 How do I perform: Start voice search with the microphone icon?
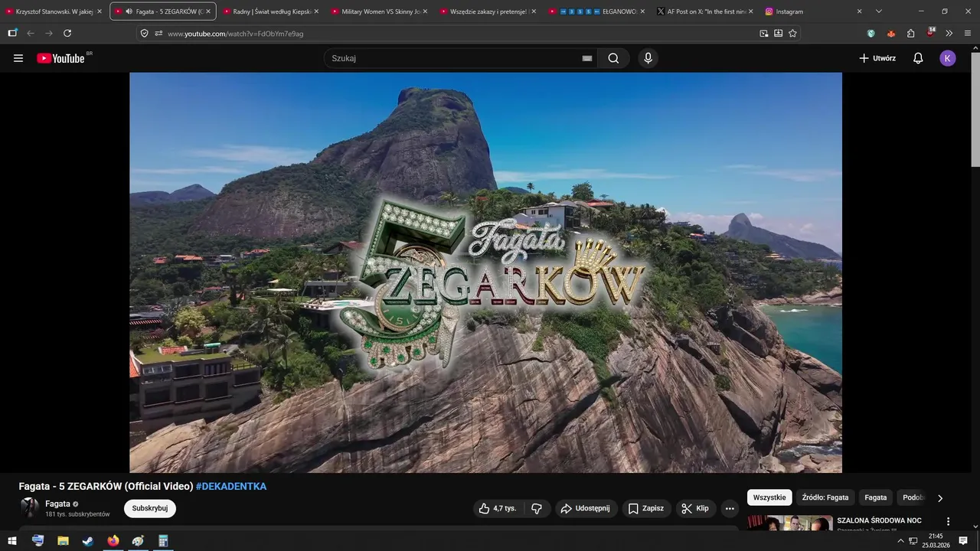[648, 58]
